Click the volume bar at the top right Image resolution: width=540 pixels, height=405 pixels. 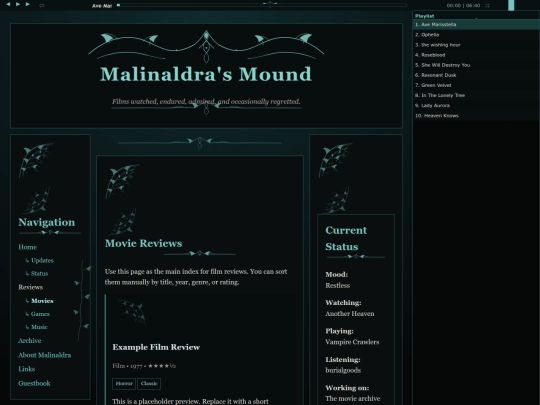click(511, 5)
